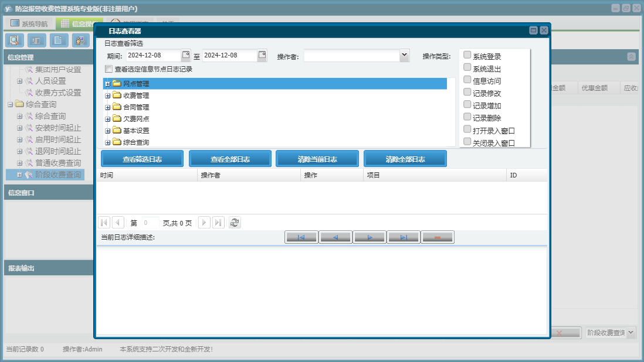Click the list-view toolbar icon
Viewport: 644px width, 362px height.
(x=36, y=40)
